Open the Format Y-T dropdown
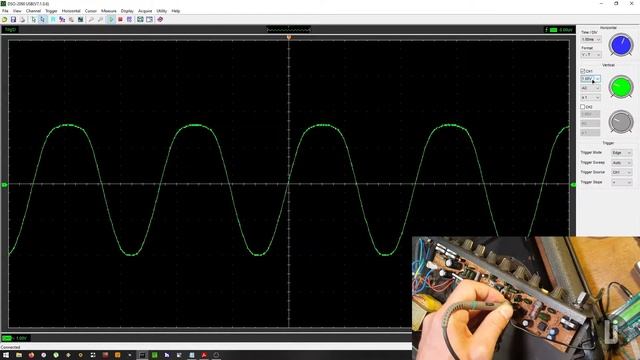Screen dimensions: 640x360 [x=591, y=54]
